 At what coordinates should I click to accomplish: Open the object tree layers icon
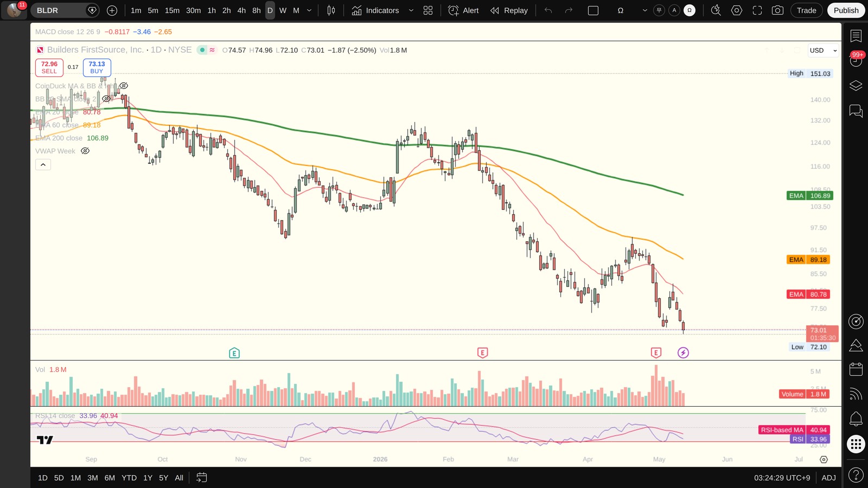click(856, 86)
